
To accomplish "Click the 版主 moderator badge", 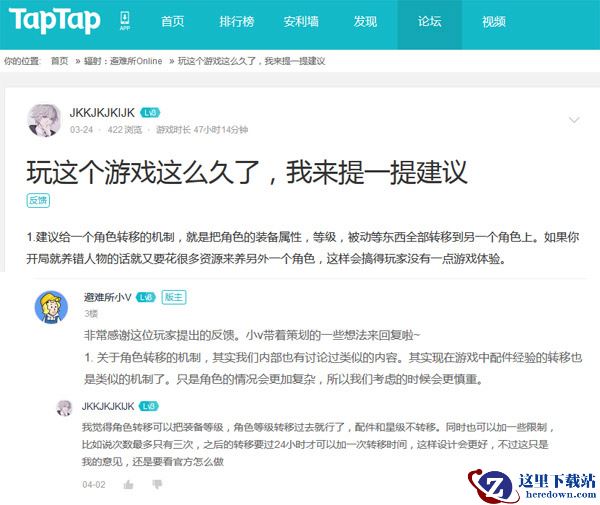I will point(174,297).
